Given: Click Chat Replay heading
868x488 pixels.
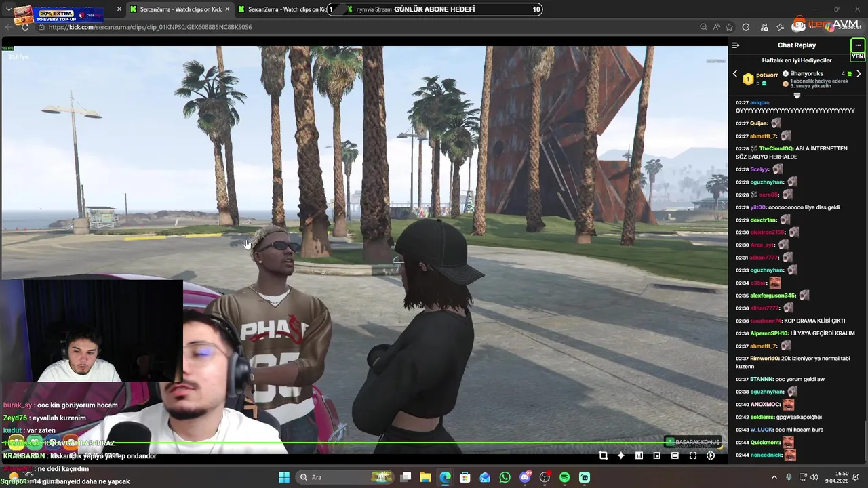Looking at the screenshot, I should (x=797, y=45).
